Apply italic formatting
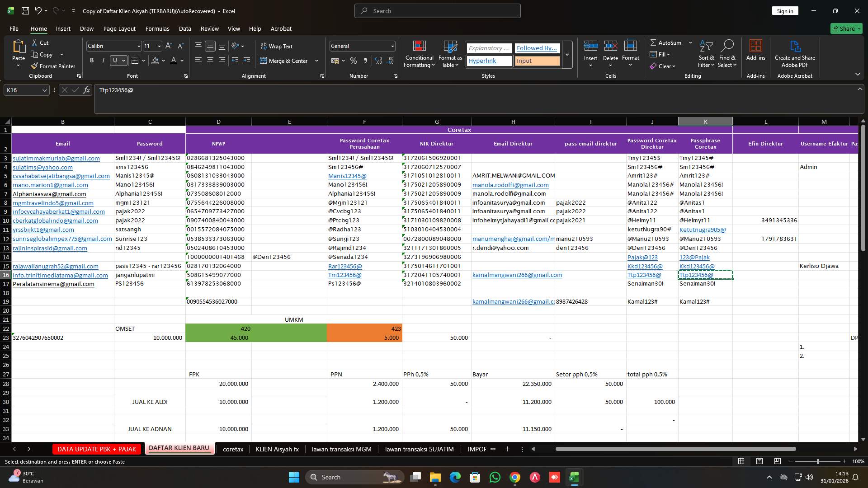 (x=103, y=60)
